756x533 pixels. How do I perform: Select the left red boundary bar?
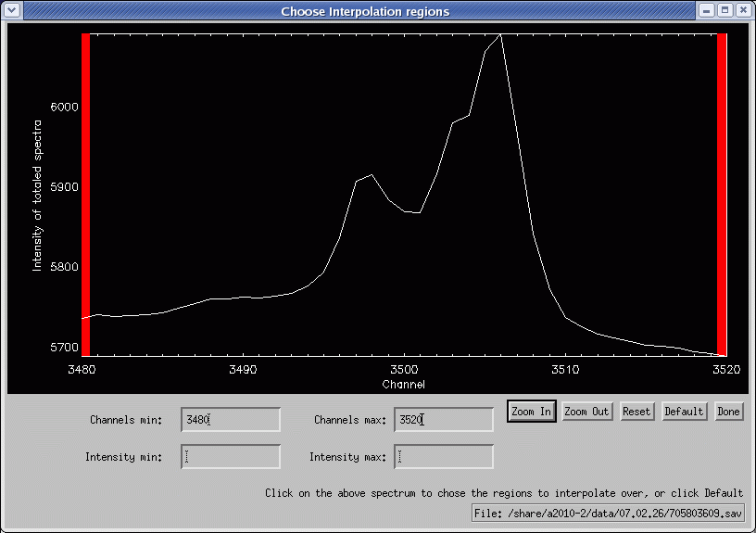85,195
